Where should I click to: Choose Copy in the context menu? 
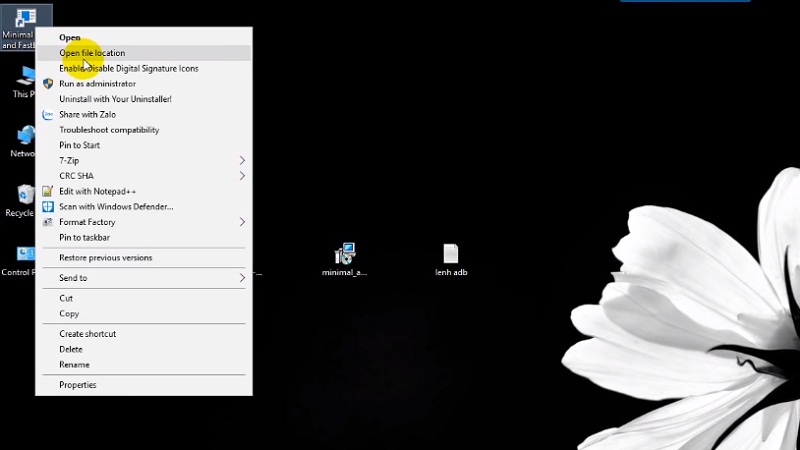(x=144, y=314)
